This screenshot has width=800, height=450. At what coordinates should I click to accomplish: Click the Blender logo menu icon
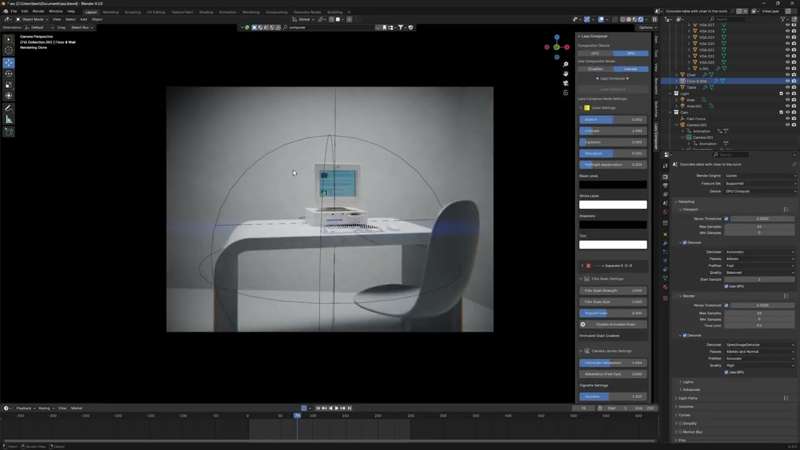click(x=6, y=11)
